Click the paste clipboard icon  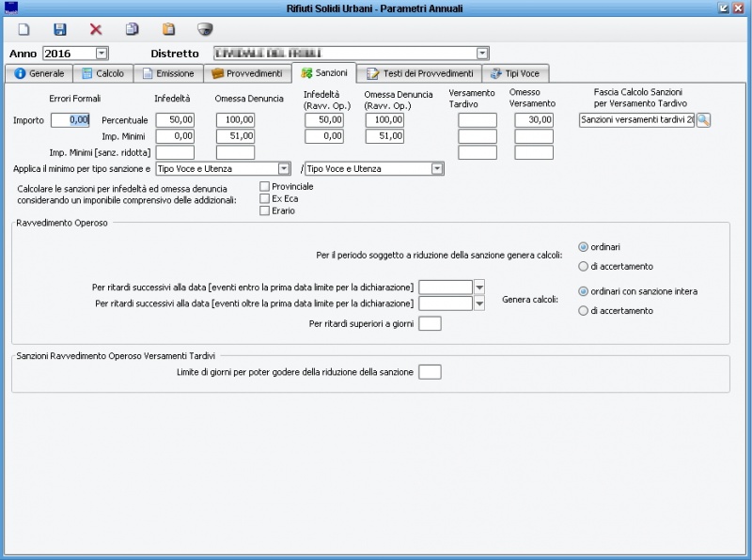(x=169, y=29)
